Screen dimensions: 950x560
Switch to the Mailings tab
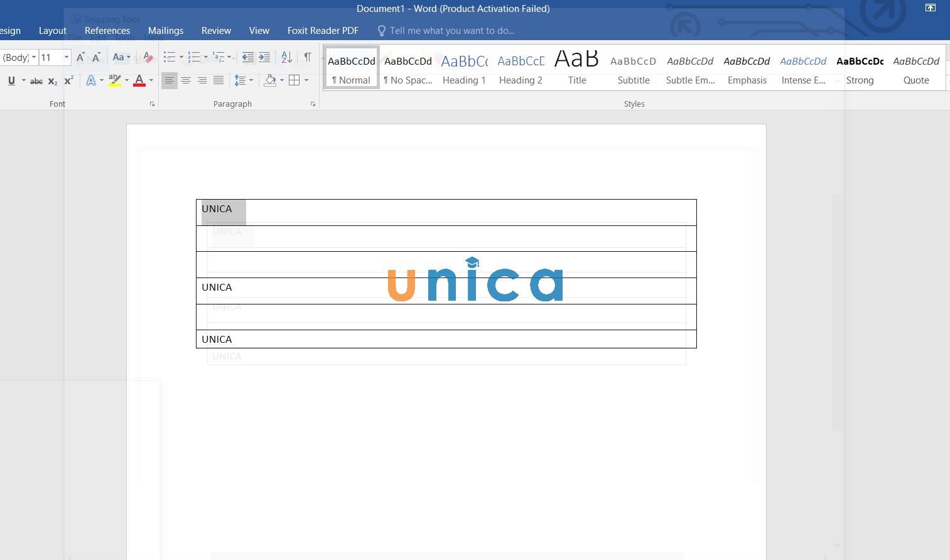(x=166, y=31)
